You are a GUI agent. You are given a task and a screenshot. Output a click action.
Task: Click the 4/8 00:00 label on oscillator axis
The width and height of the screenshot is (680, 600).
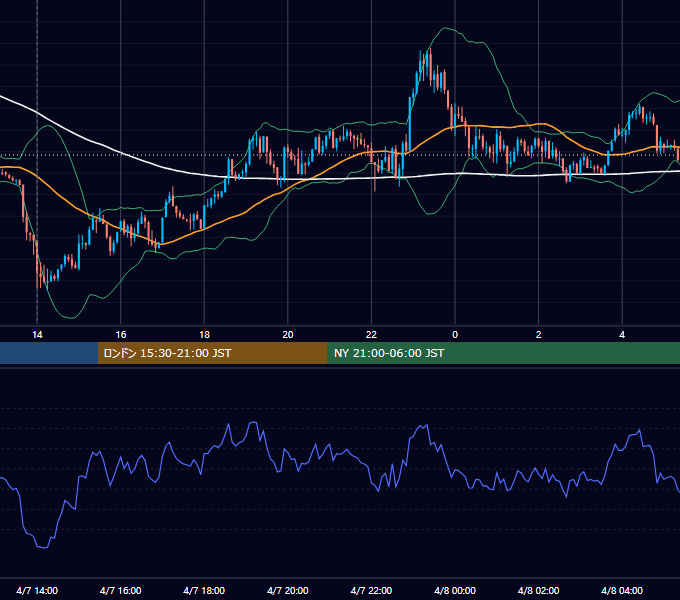pos(455,590)
